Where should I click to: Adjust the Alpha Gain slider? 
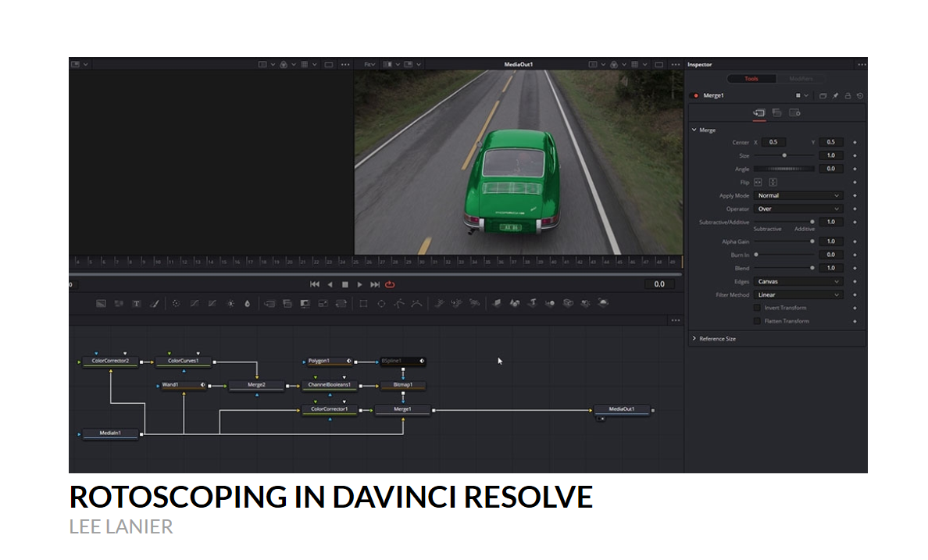click(784, 241)
